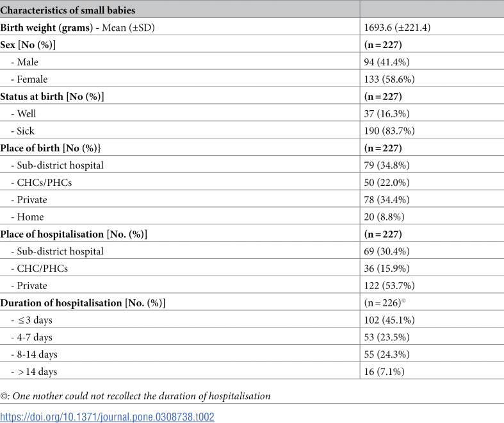Select the Well 37 (16.3%) value

[387, 113]
